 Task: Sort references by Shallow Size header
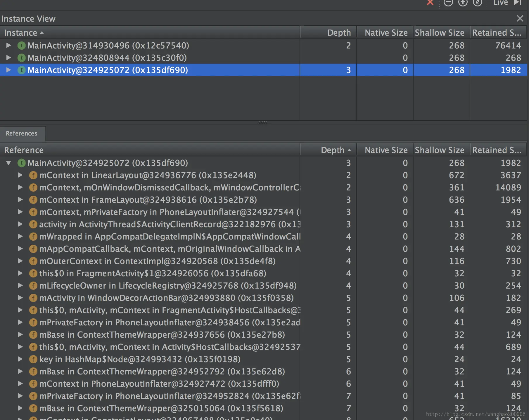coord(442,150)
